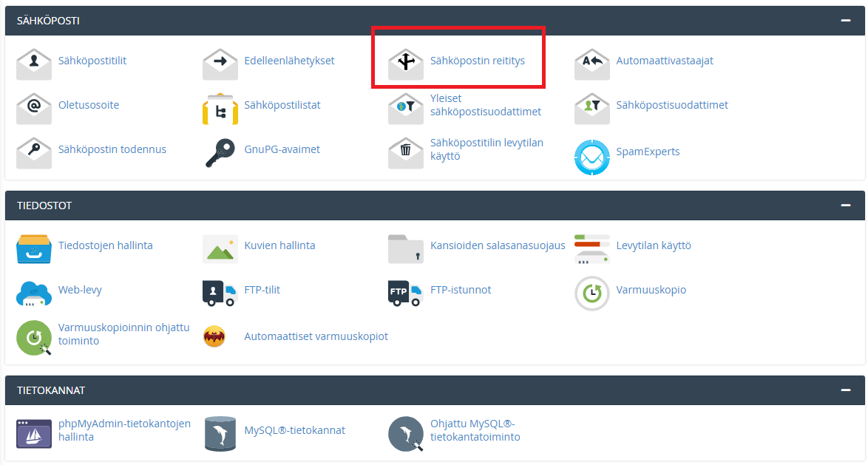Open the Sähköpostitilit link

pos(92,61)
